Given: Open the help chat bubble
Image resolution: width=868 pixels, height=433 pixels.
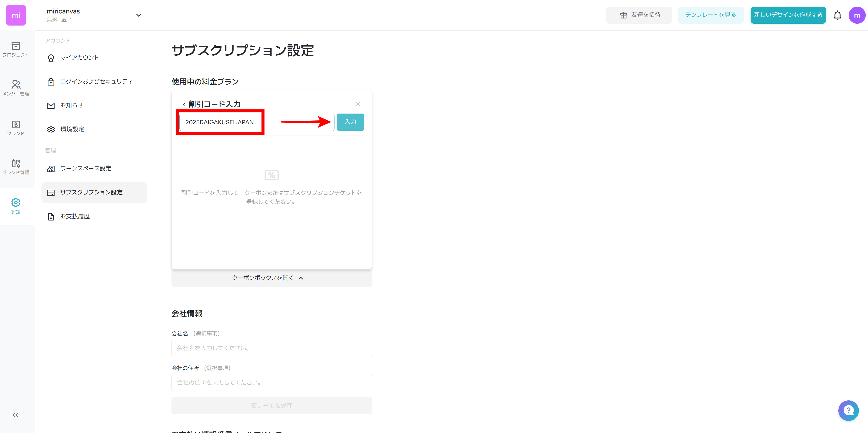Looking at the screenshot, I should pos(848,410).
